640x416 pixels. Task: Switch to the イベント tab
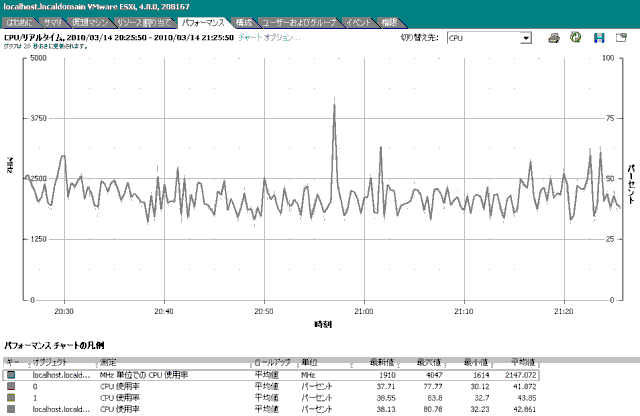pyautogui.click(x=359, y=21)
